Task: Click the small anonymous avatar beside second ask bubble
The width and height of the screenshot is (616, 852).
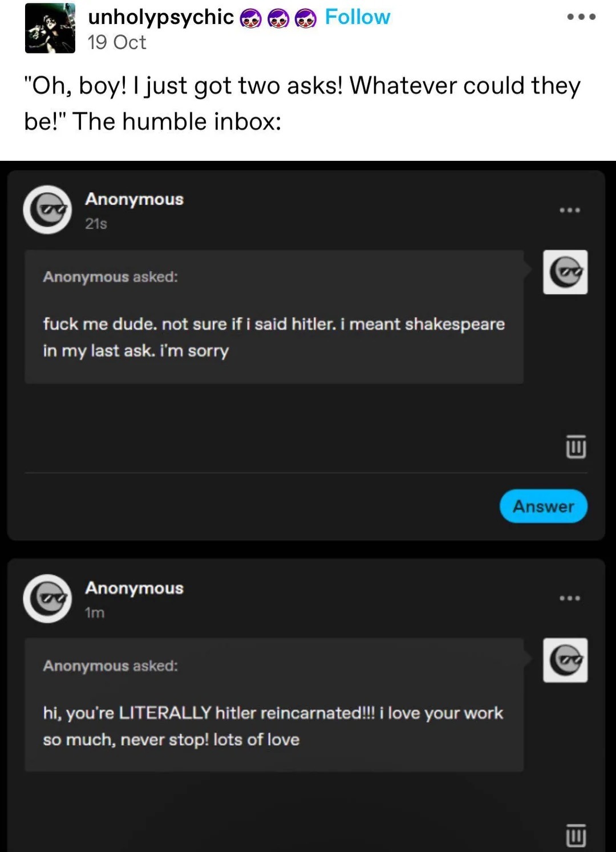Action: pyautogui.click(x=565, y=661)
